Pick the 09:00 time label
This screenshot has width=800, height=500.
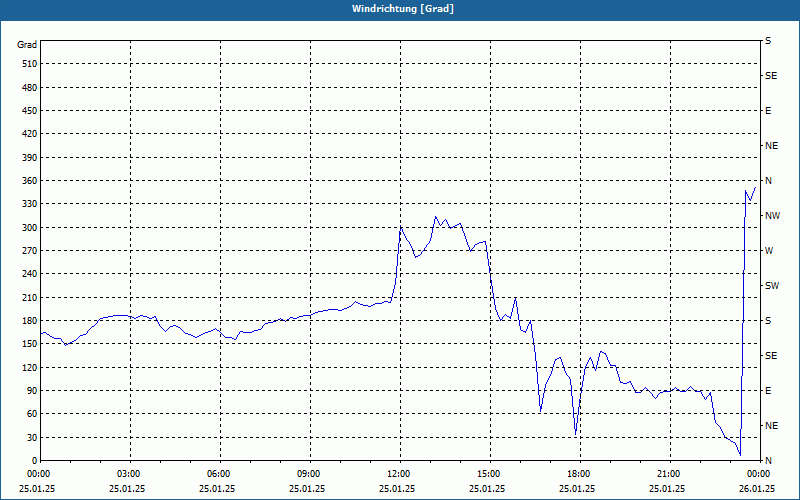[x=307, y=474]
